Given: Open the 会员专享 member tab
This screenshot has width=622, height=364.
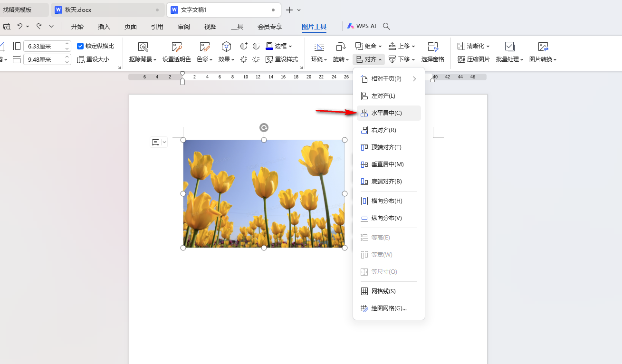Looking at the screenshot, I should (270, 27).
